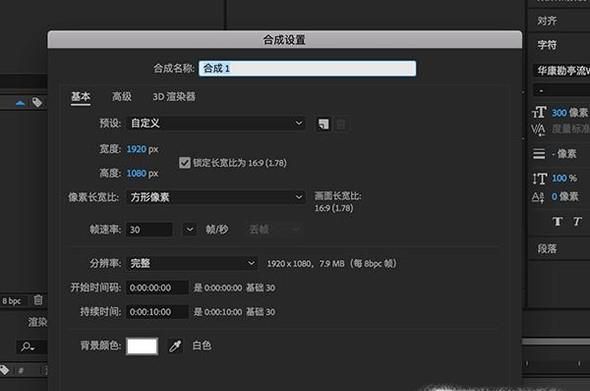Image resolution: width=590 pixels, height=391 pixels.
Task: Click the 持续时间 field 0:00:10:00
Action: coord(157,312)
